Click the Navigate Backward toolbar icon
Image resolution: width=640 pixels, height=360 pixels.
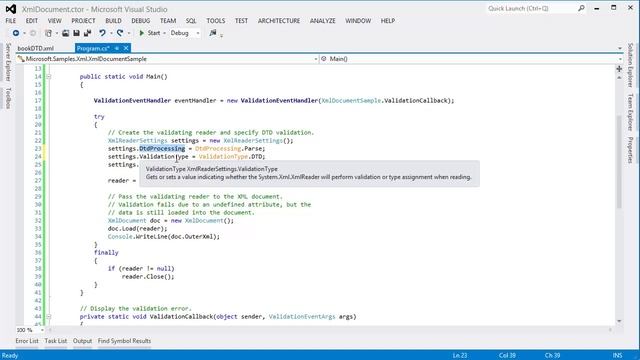click(16, 33)
